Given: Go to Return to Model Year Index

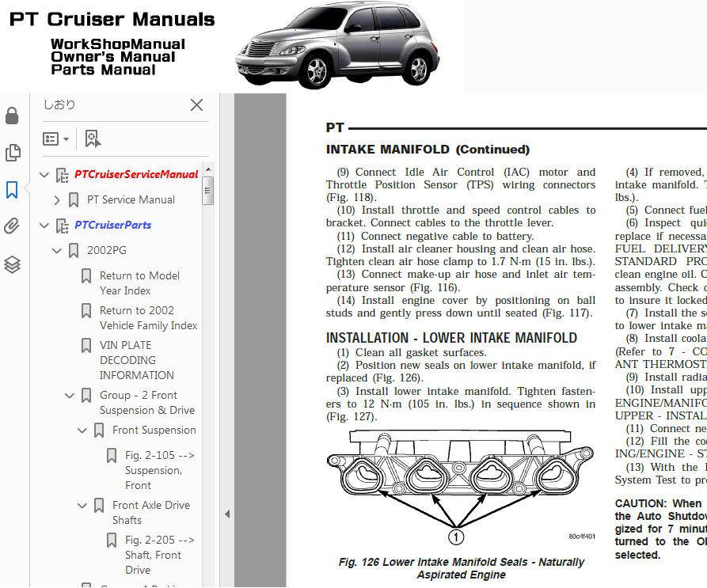Looking at the screenshot, I should 139,283.
